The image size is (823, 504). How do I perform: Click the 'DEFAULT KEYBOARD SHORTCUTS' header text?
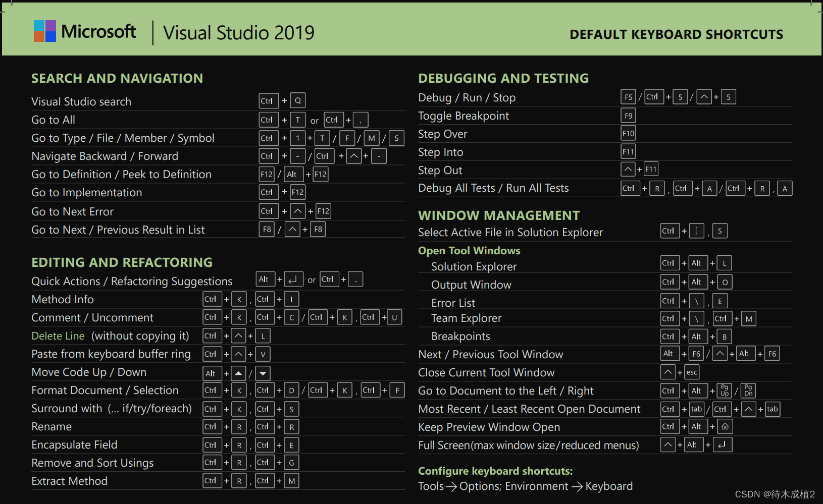(676, 34)
